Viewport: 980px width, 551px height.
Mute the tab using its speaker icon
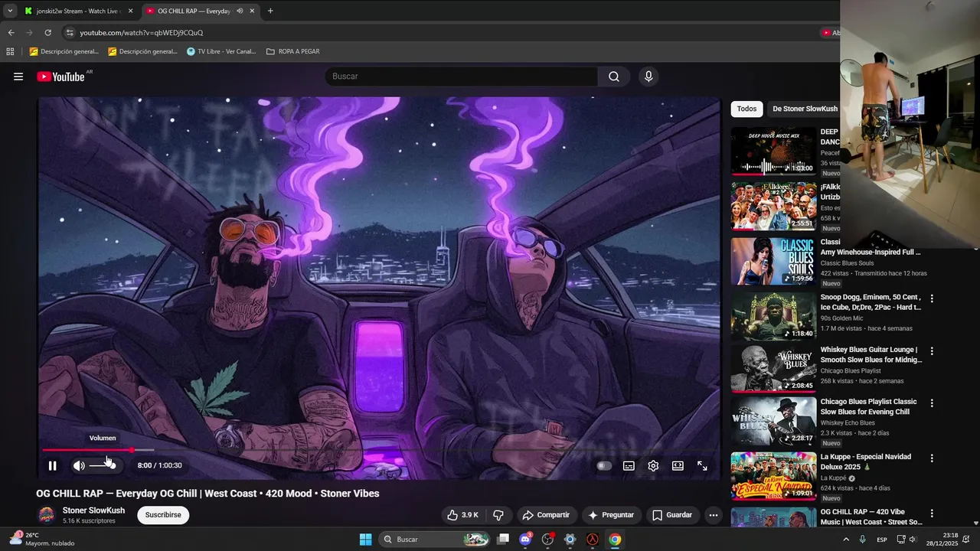point(240,11)
